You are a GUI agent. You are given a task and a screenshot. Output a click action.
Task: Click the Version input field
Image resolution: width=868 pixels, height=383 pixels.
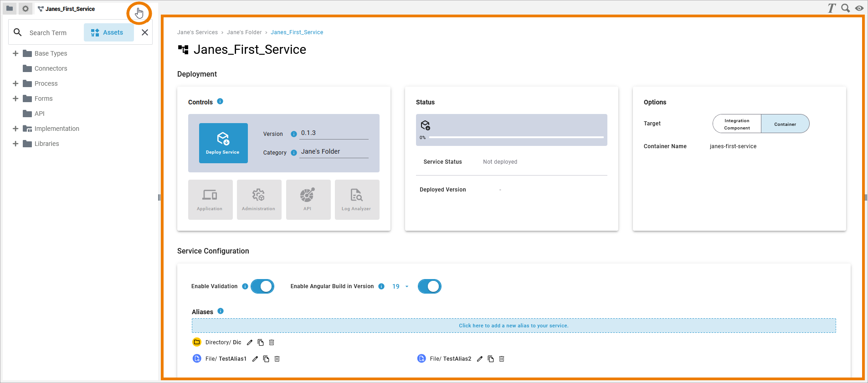(334, 133)
